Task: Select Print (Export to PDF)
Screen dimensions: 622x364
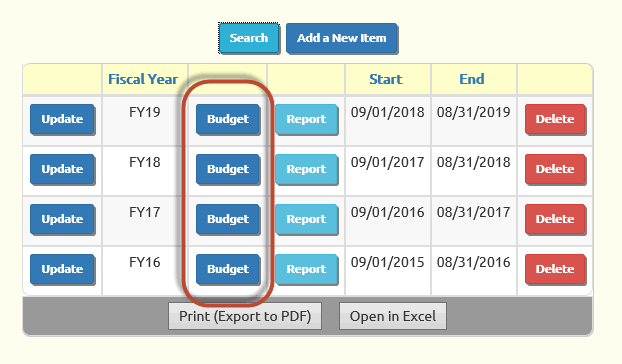Action: click(245, 316)
